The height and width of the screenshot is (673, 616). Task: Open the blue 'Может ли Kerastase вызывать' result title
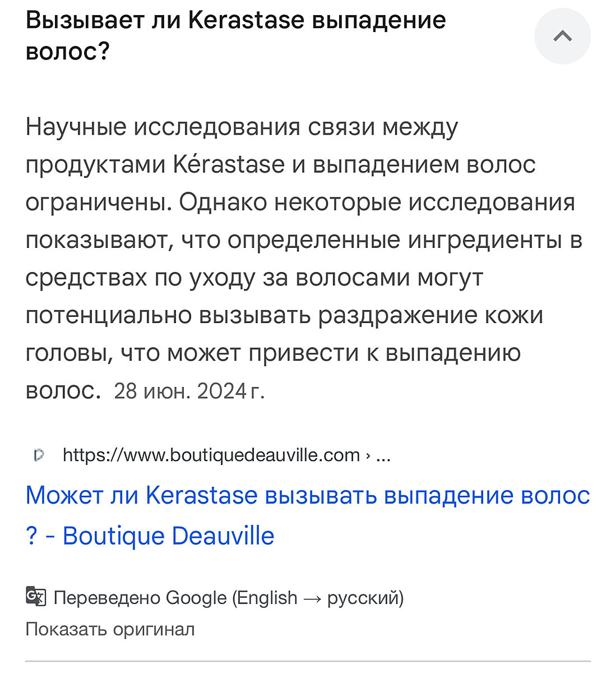pos(308,496)
